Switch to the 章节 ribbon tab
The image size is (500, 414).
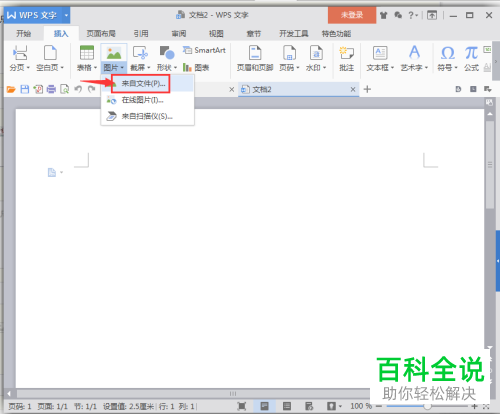254,34
